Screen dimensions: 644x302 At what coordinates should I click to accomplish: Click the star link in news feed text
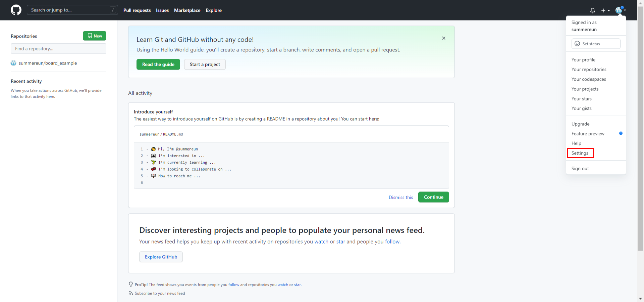pyautogui.click(x=341, y=242)
